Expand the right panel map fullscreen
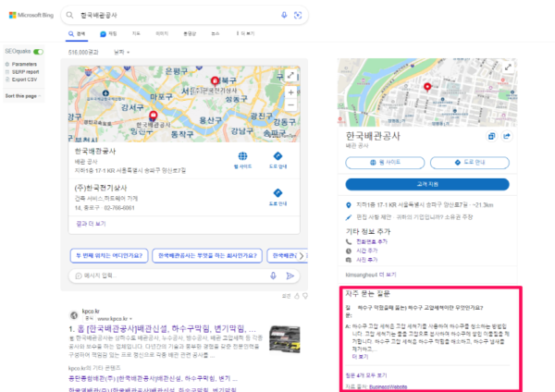555x392 pixels. (508, 67)
